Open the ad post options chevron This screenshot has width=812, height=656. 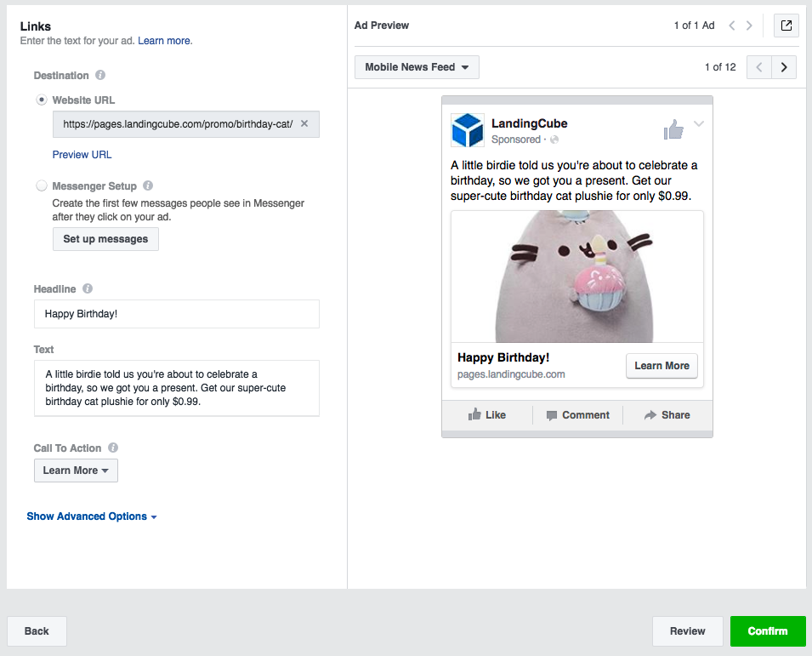[699, 123]
